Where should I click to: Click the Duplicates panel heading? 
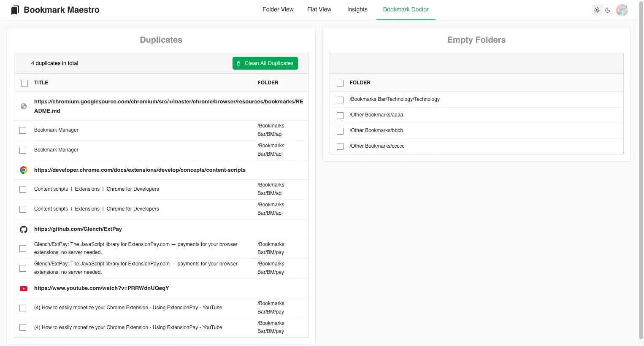(161, 40)
